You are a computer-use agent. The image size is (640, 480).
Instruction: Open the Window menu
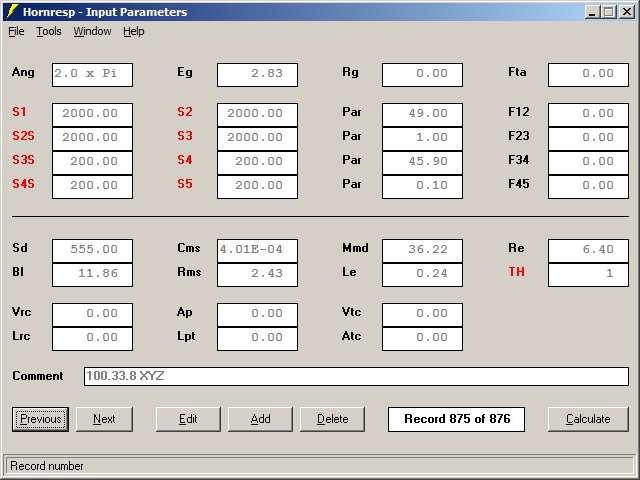pyautogui.click(x=92, y=31)
